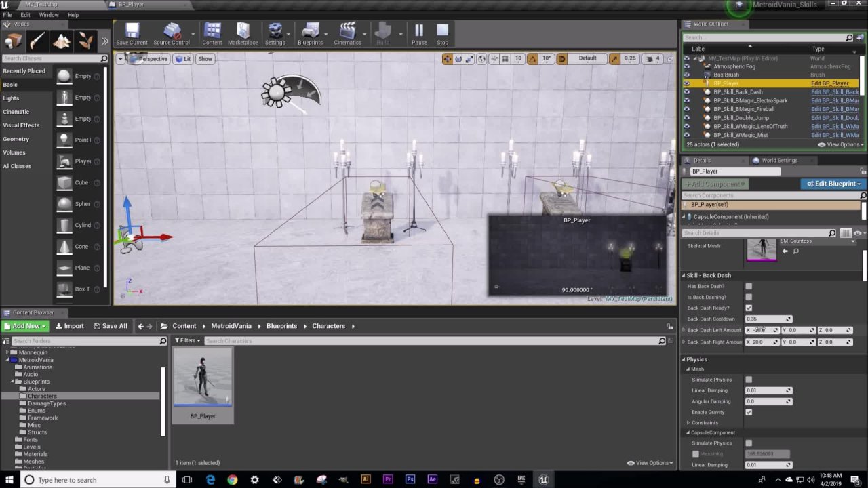868x488 pixels.
Task: Click the Import button in the Content Browser
Action: click(68, 326)
